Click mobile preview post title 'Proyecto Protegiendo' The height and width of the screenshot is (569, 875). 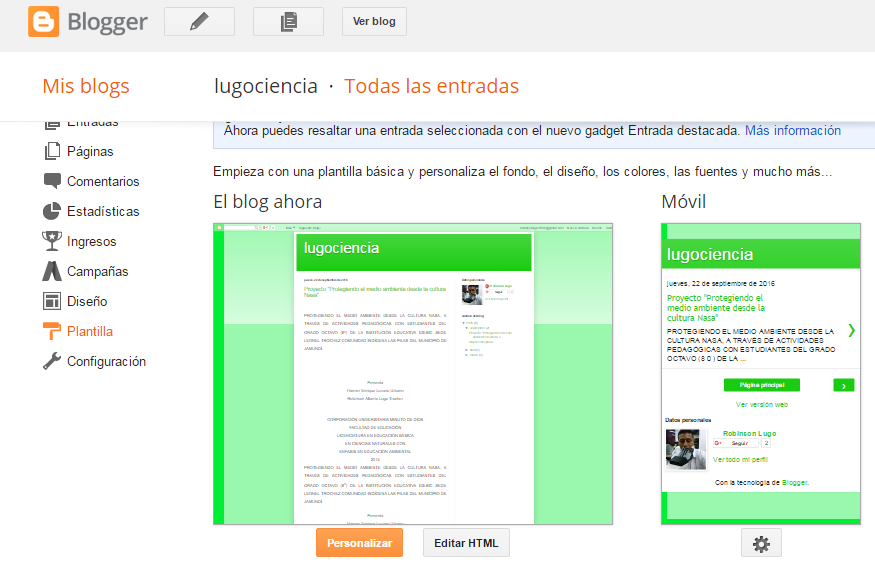pyautogui.click(x=716, y=308)
